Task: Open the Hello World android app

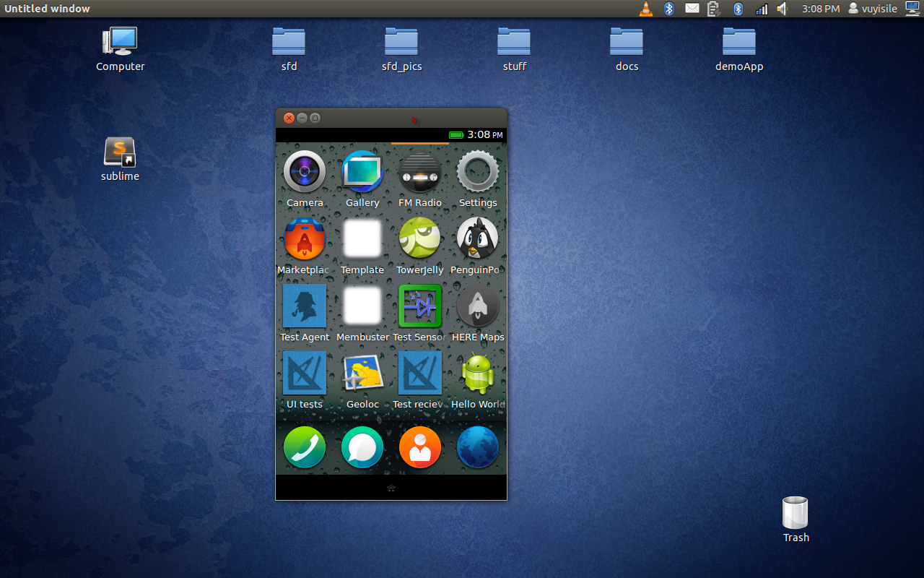Action: (x=478, y=374)
